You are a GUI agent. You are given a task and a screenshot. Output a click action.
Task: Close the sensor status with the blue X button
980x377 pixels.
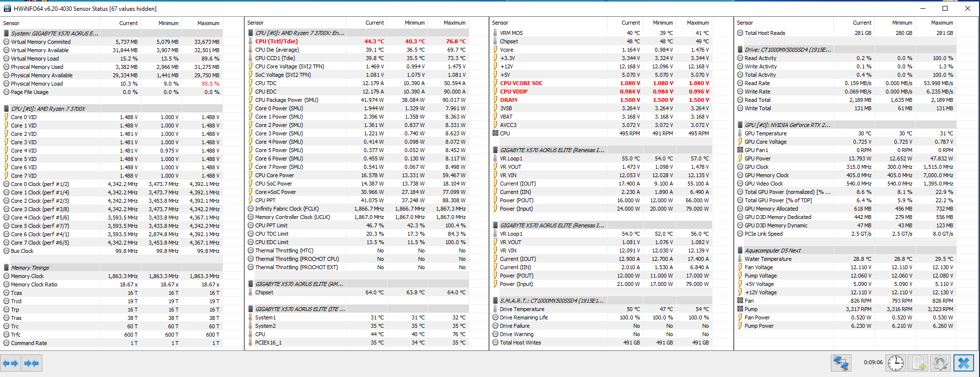964,363
